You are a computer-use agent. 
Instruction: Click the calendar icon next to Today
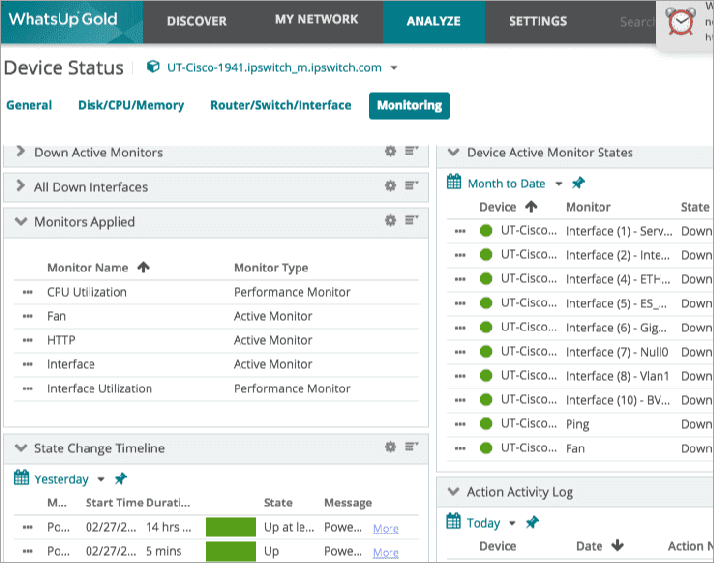click(x=454, y=521)
